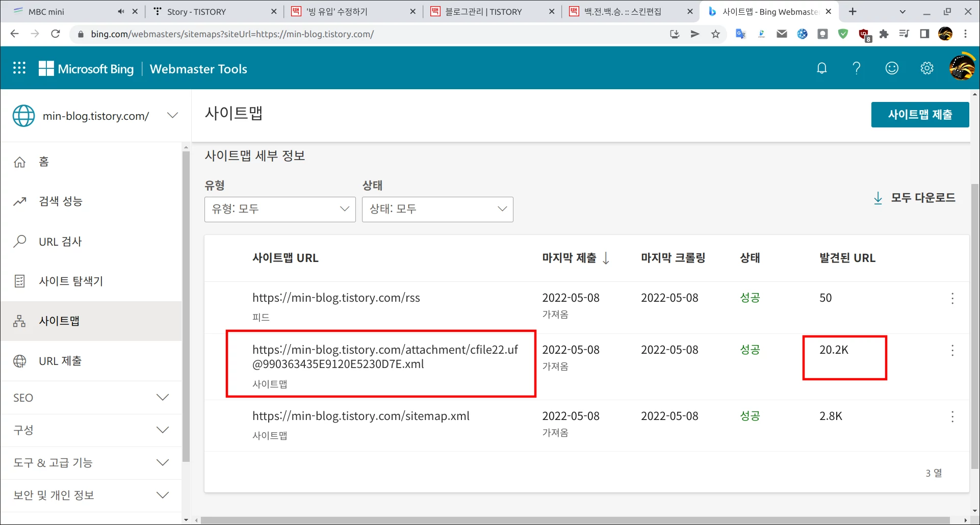The image size is (980, 525).
Task: Open the Google Translate extension
Action: (741, 34)
